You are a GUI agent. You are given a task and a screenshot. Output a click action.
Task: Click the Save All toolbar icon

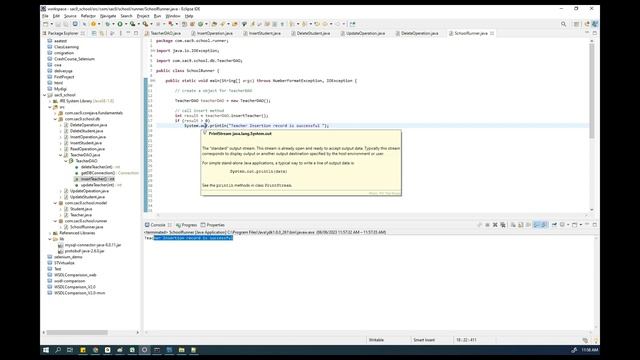coord(65,24)
